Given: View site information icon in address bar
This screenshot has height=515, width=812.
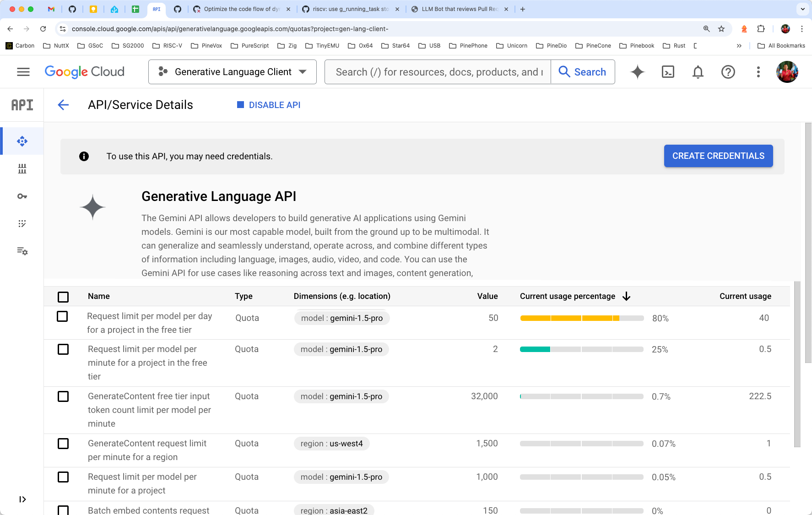Looking at the screenshot, I should (x=63, y=29).
